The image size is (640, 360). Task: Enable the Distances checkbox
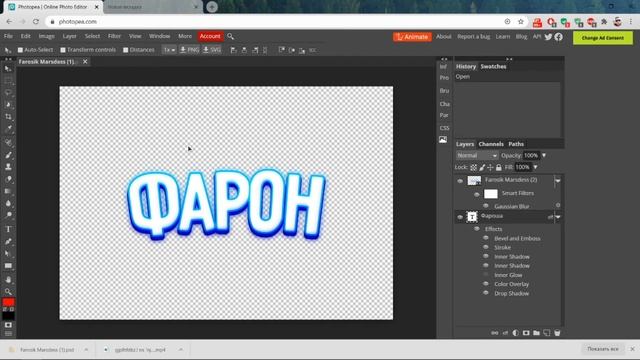point(126,50)
